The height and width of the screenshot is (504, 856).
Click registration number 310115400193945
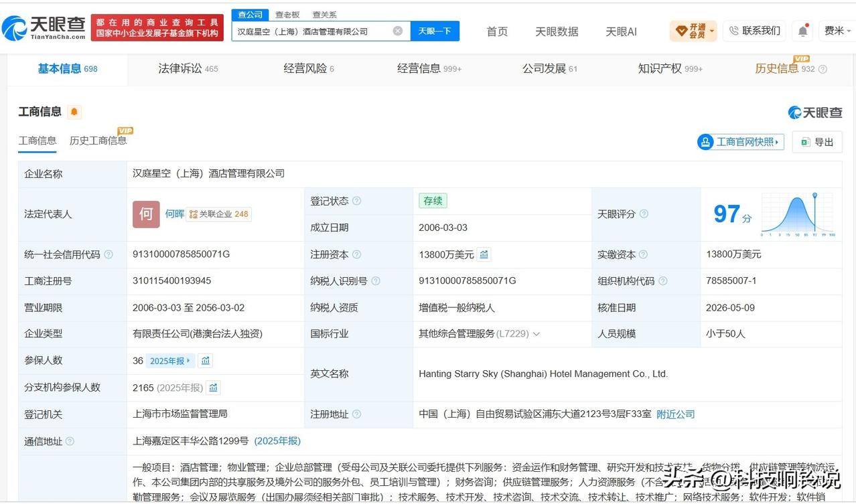[172, 281]
